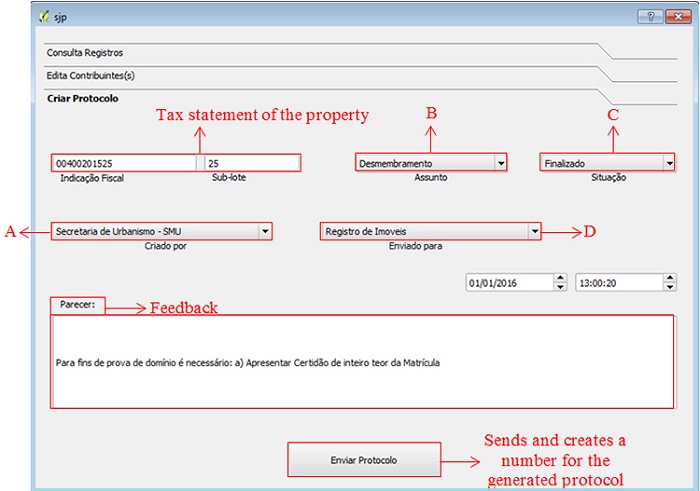Click the help question mark button
700x491 pixels.
coord(648,17)
